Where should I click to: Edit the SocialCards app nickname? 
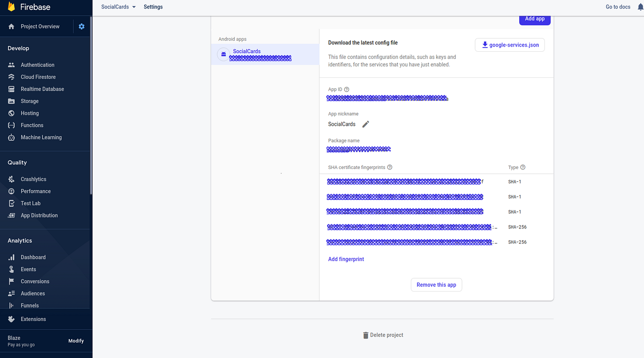click(x=365, y=124)
